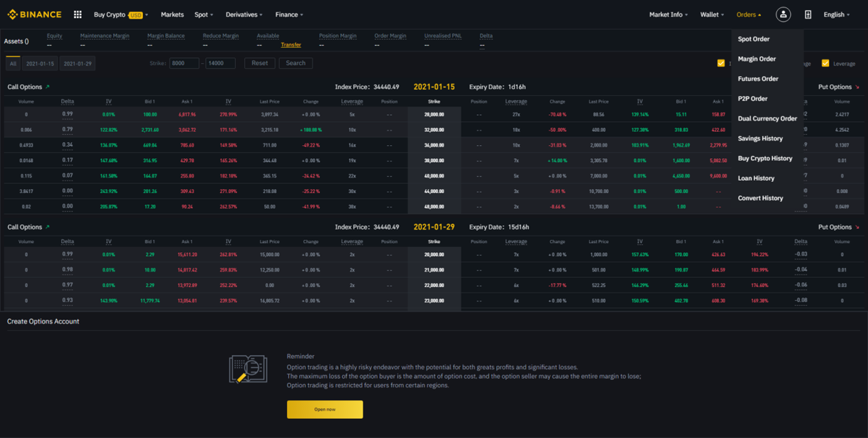Click the red arrow next to Put Options
Image resolution: width=868 pixels, height=438 pixels.
point(858,87)
